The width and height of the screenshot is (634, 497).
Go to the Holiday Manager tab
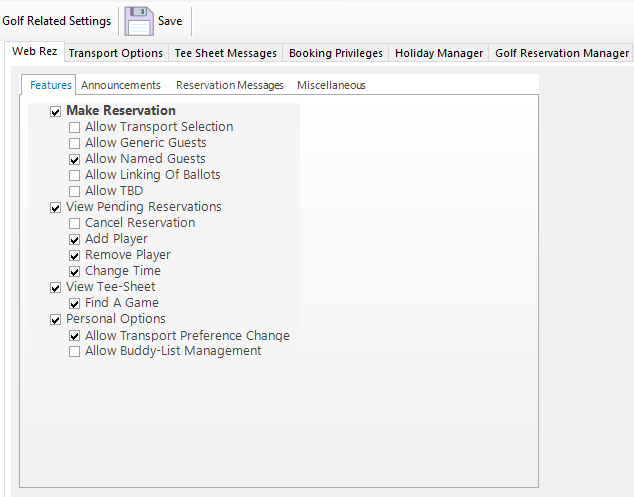point(438,53)
